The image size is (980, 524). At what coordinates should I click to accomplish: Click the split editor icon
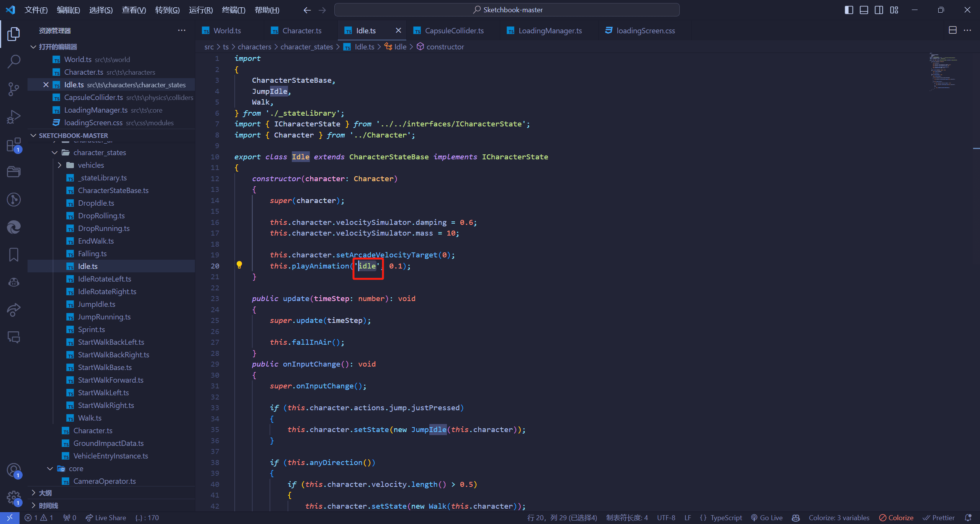(x=953, y=30)
